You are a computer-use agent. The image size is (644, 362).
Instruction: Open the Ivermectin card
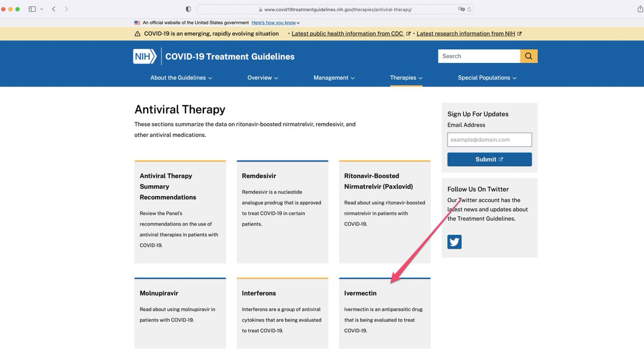click(385, 313)
